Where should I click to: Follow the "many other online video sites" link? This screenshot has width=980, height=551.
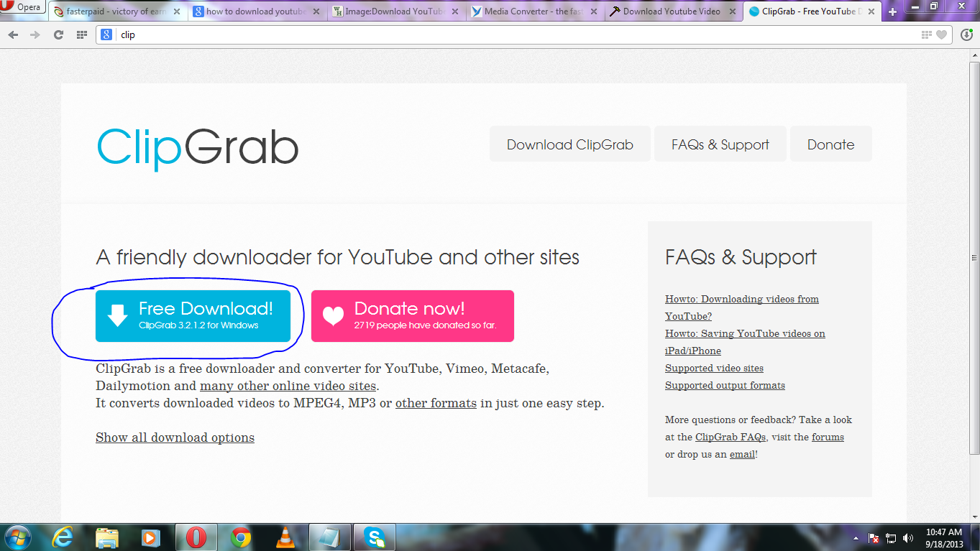(288, 386)
